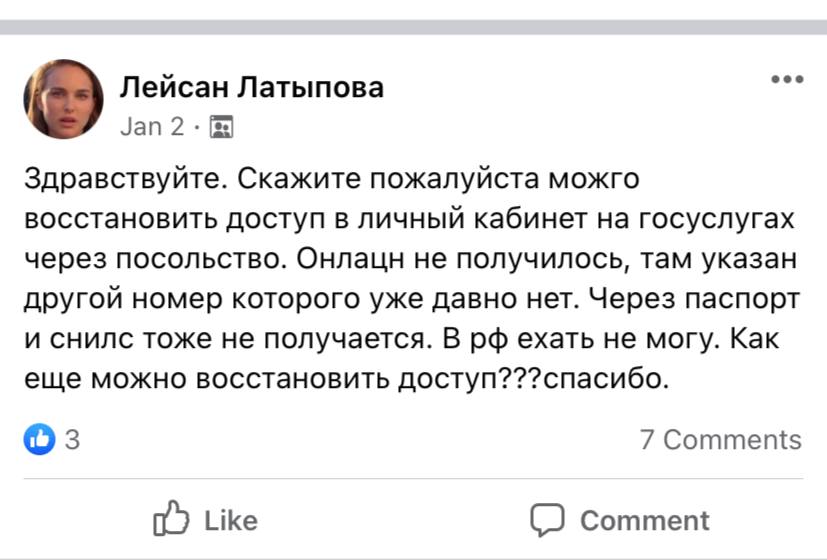Click the thumbs-up outline icon to like
The height and width of the screenshot is (560, 827).
coord(170,520)
